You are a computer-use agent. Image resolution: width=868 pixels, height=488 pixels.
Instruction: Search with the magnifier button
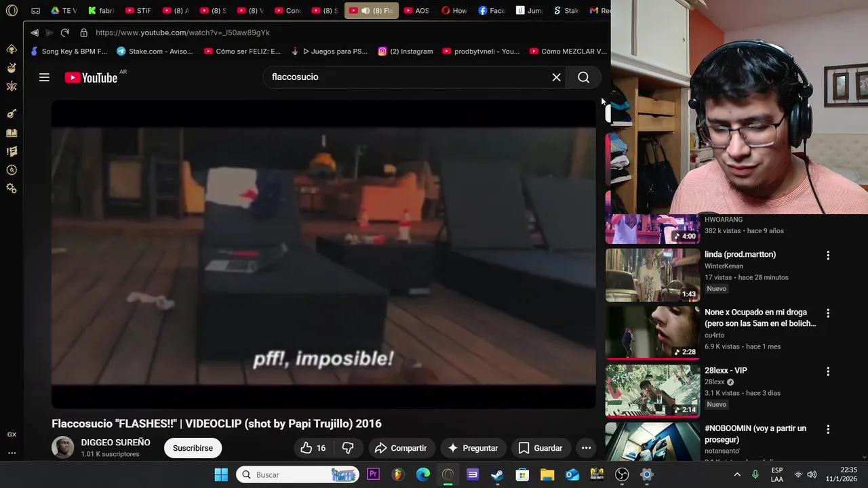(583, 77)
